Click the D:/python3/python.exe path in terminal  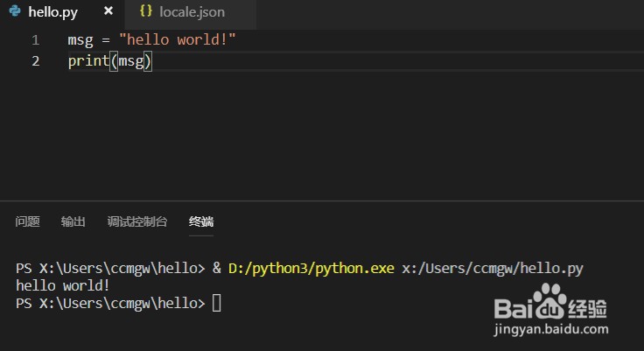pos(311,268)
